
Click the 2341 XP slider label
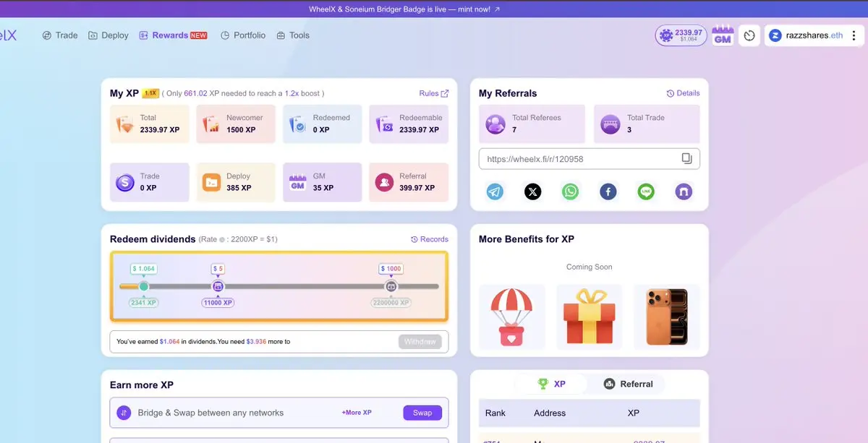coord(143,303)
